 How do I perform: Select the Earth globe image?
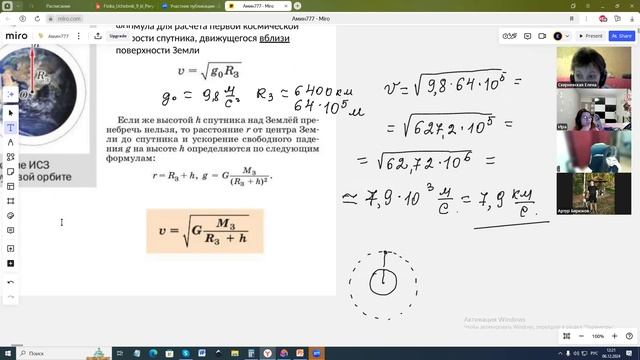coord(38,91)
